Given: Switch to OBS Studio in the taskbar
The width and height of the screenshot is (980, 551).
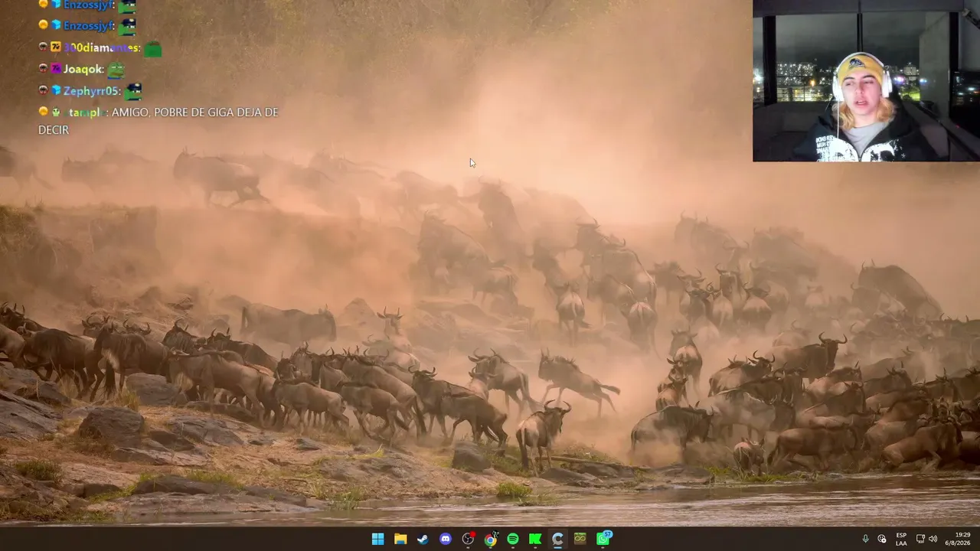Looking at the screenshot, I should (468, 539).
